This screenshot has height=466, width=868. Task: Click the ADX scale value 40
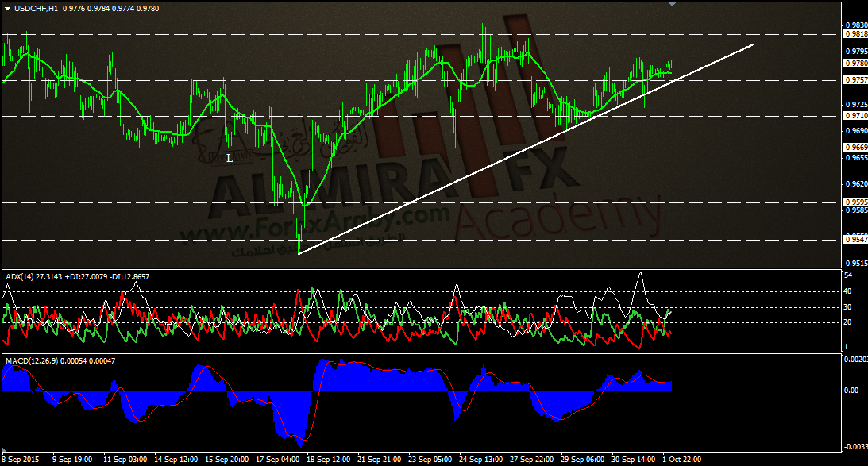click(848, 291)
